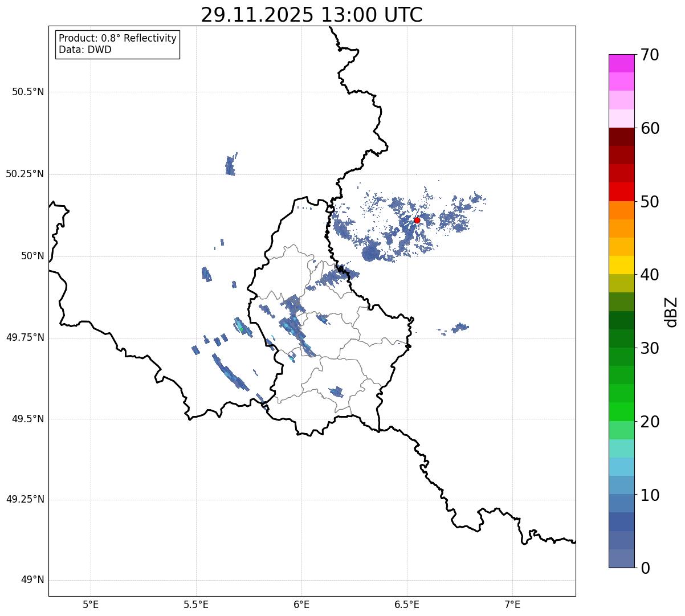Click the plot title showing 13:00 UTC

click(312, 15)
